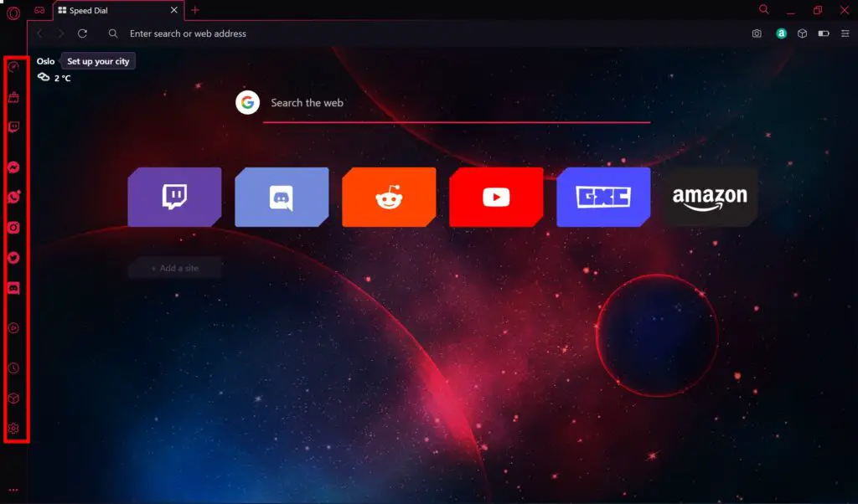Click the weather cloud icon

point(44,77)
